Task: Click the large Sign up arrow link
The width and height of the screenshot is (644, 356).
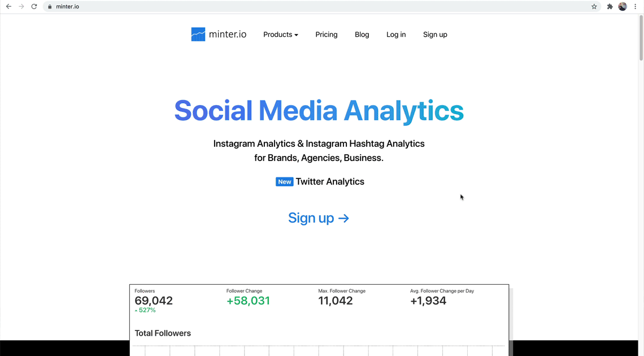Action: click(x=319, y=218)
